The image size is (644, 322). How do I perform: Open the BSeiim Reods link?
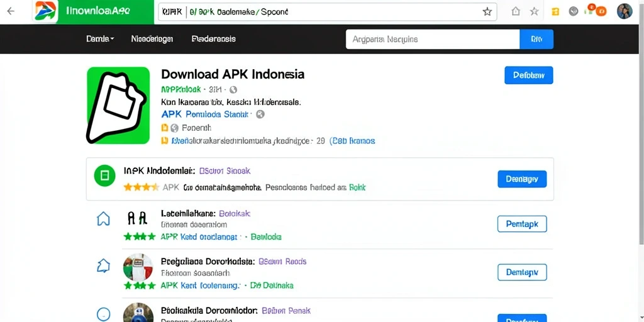(x=282, y=262)
